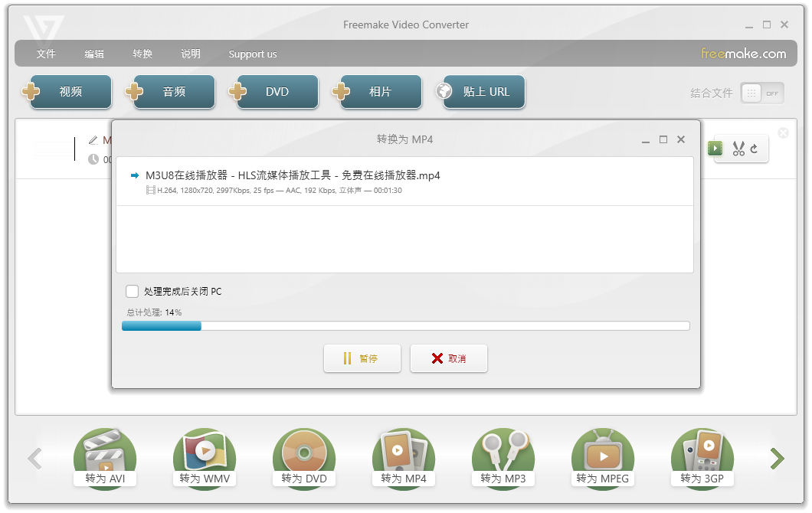
Task: Click the 总计处理: 14% label
Action: [154, 312]
